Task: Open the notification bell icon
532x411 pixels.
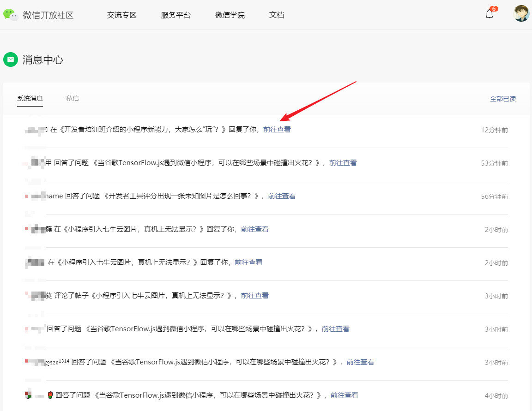Action: [489, 14]
